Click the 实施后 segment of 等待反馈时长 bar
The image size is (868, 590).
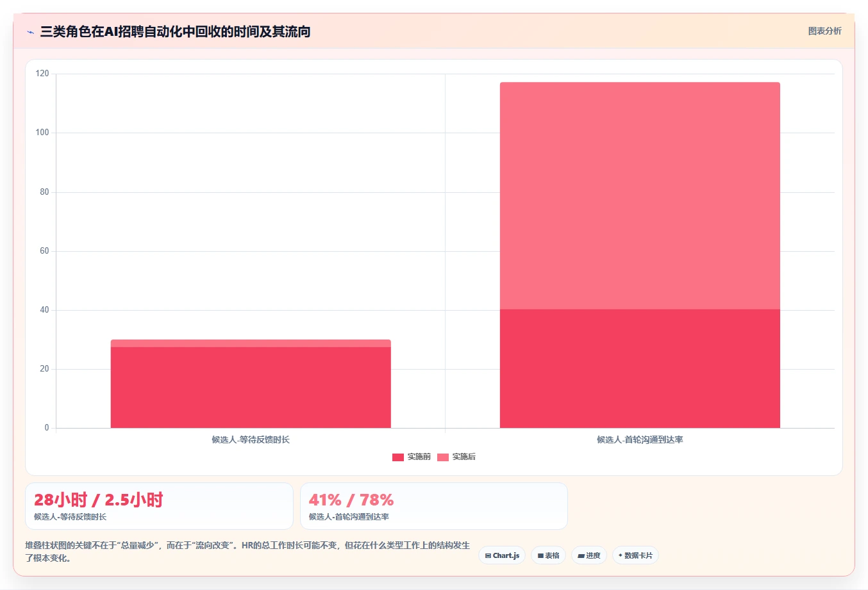[251, 343]
